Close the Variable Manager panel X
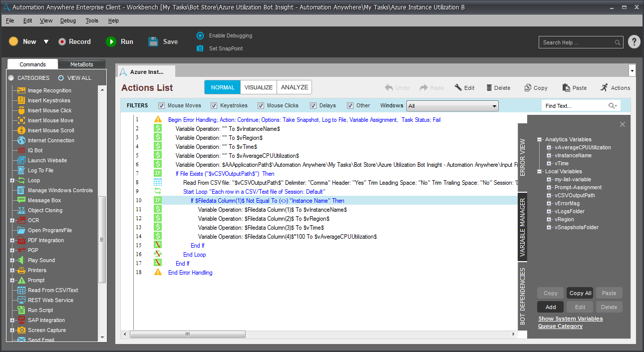This screenshot has width=644, height=352. [623, 124]
